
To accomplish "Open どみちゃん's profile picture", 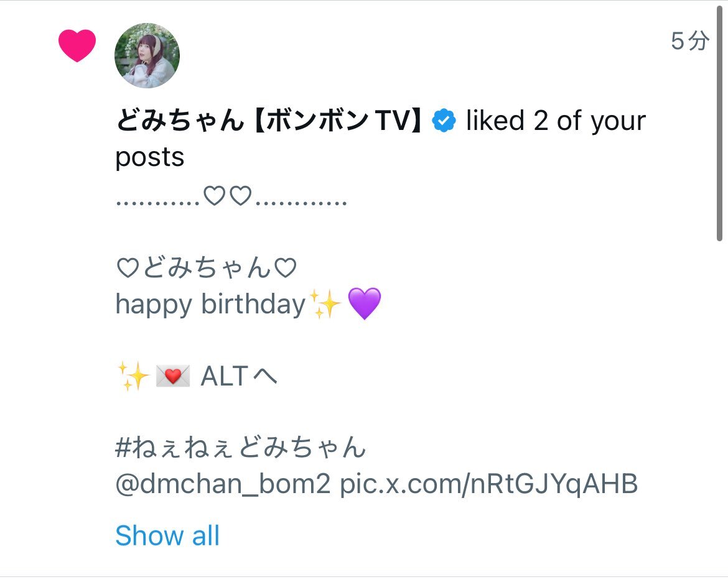I will point(147,55).
